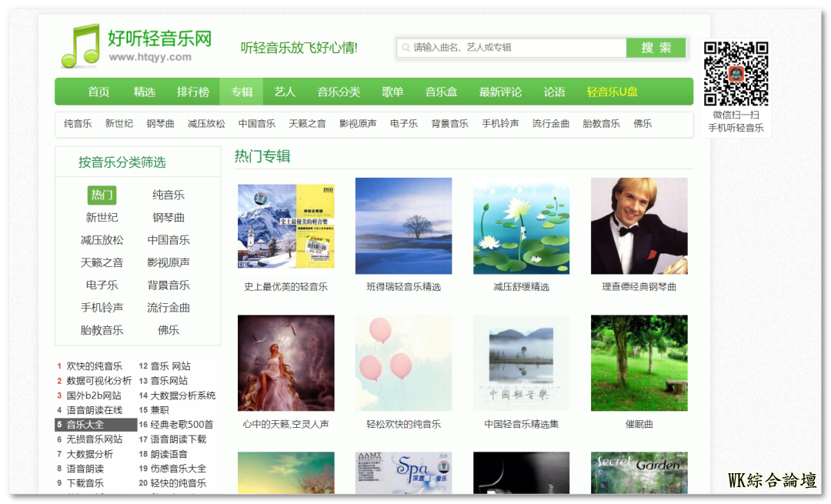Select 电子乐 in the category filter panel
The height and width of the screenshot is (504, 831).
click(102, 285)
